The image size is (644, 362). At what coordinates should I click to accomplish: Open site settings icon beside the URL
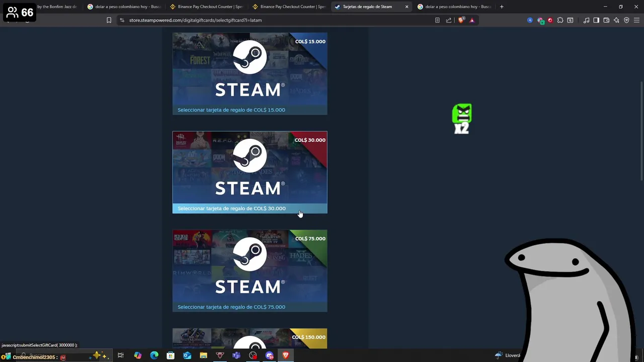pos(122,20)
